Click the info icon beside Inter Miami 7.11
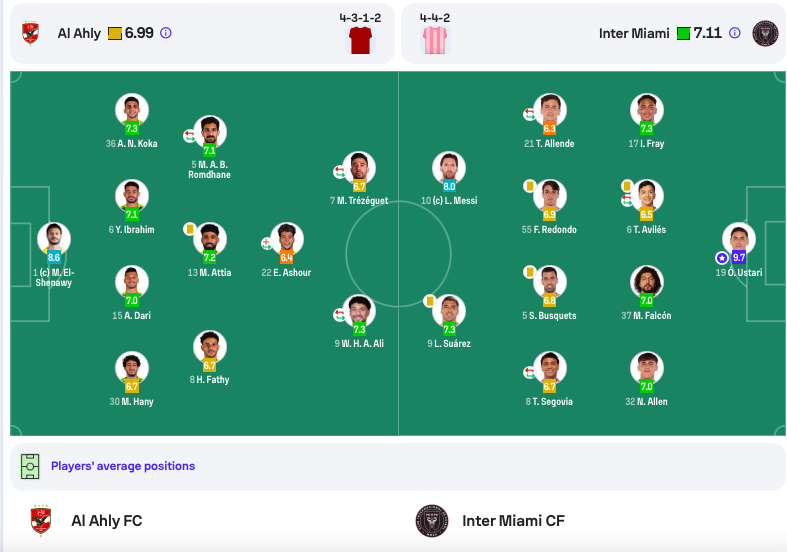 pyautogui.click(x=734, y=33)
